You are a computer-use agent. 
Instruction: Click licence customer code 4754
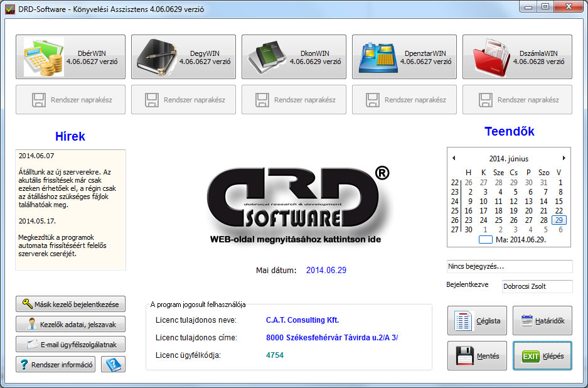[275, 355]
